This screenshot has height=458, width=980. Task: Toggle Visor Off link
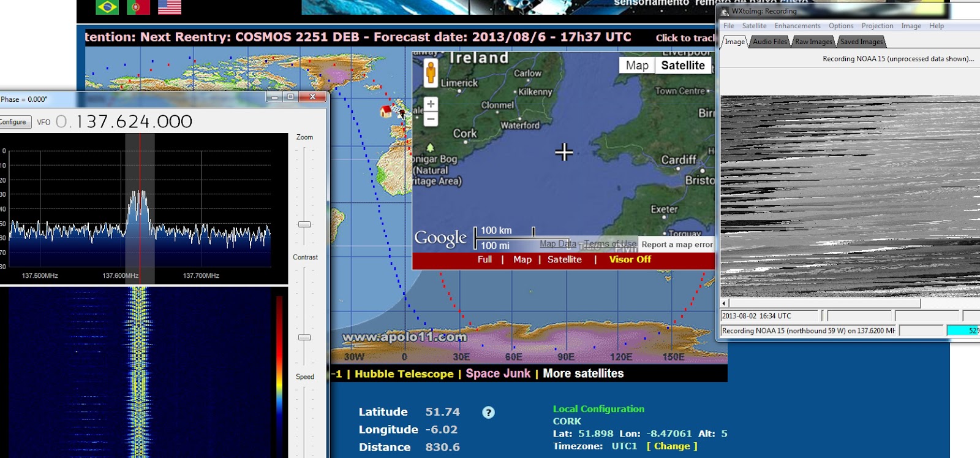click(630, 259)
